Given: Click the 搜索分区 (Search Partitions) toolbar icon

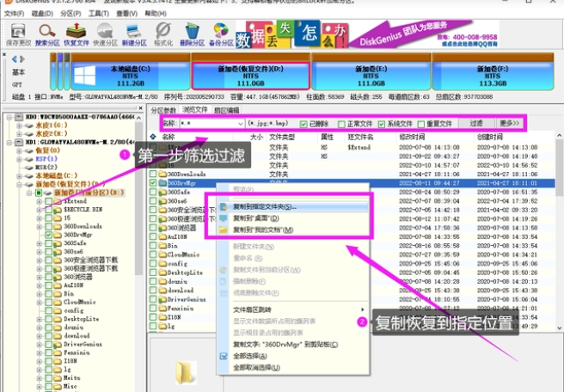Looking at the screenshot, I should point(47,33).
